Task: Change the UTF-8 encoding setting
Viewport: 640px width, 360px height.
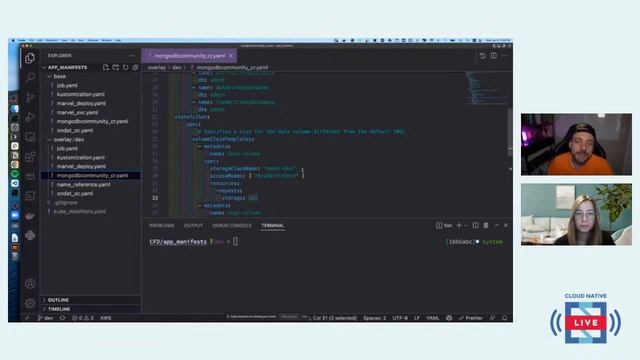Action: click(x=400, y=318)
